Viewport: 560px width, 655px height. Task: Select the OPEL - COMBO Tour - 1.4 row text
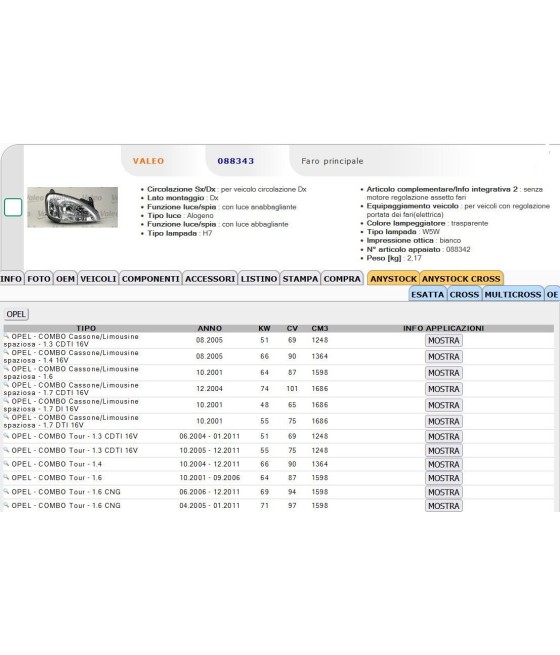coord(57,464)
